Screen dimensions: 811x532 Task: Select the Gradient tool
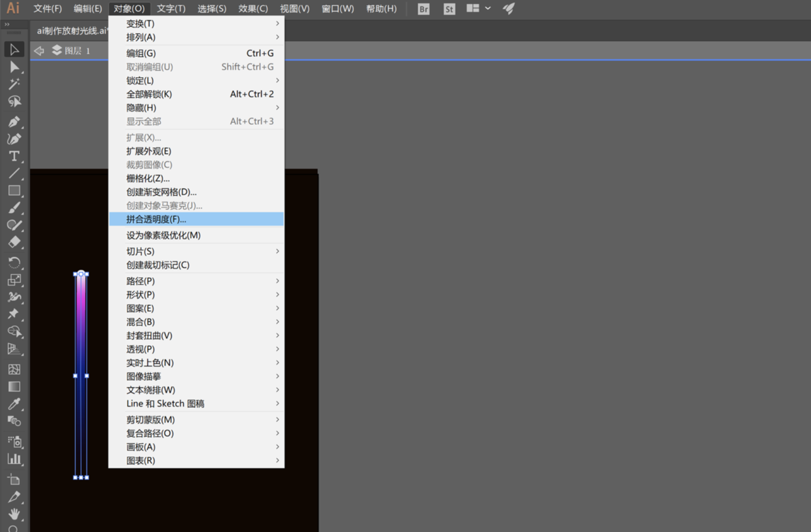[14, 386]
